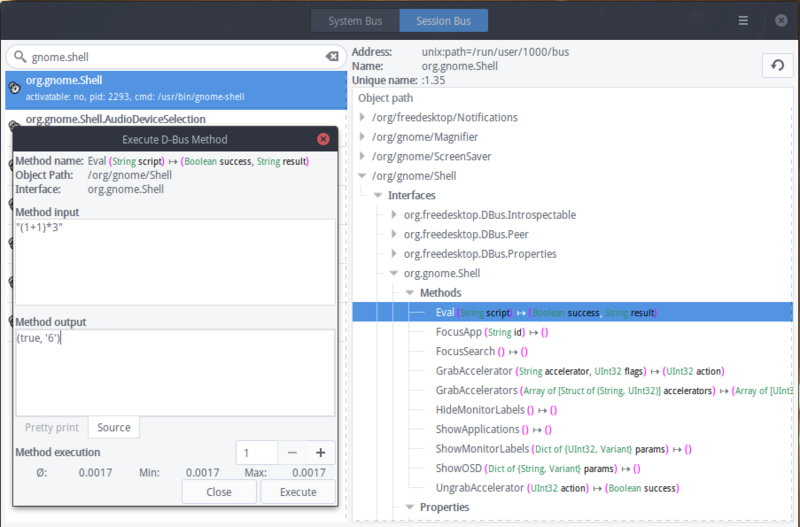Select the Eval method row
This screenshot has height=527, width=800.
(572, 312)
